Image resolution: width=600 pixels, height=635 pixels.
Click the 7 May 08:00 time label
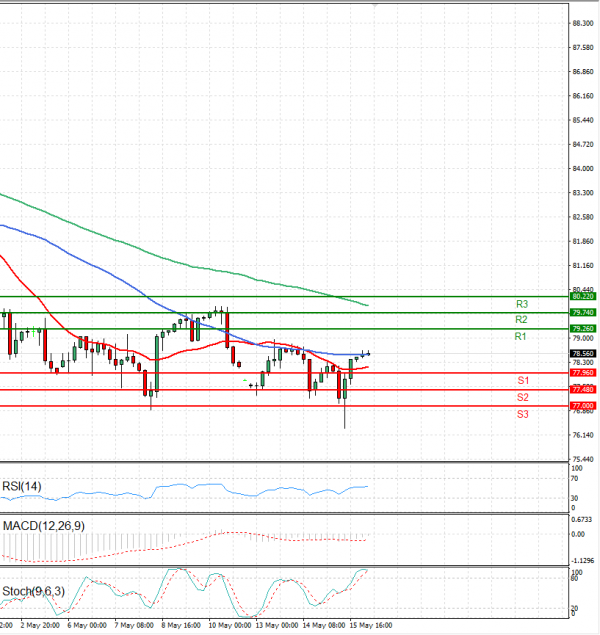pyautogui.click(x=134, y=625)
